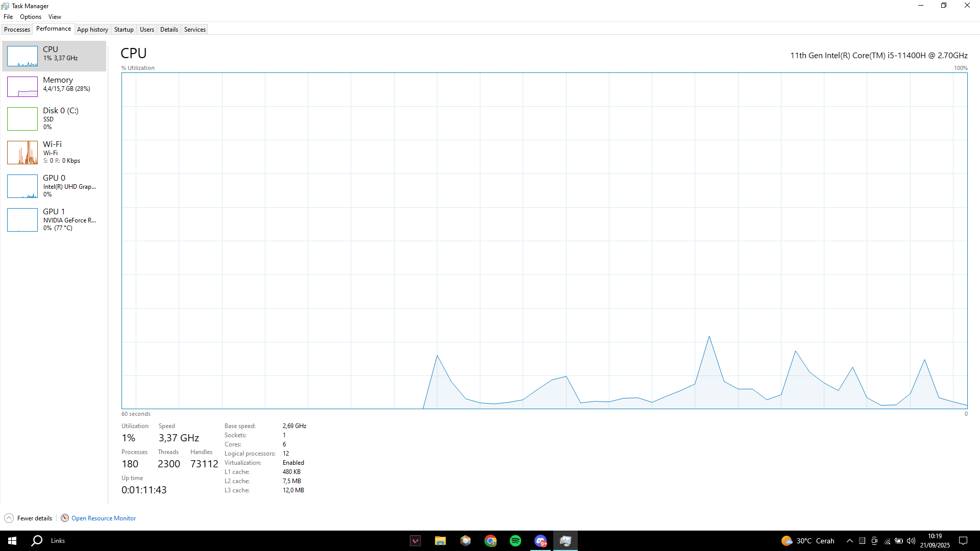Select the CPU mini graph thumbnail
The width and height of the screenshot is (980, 551).
(22, 56)
